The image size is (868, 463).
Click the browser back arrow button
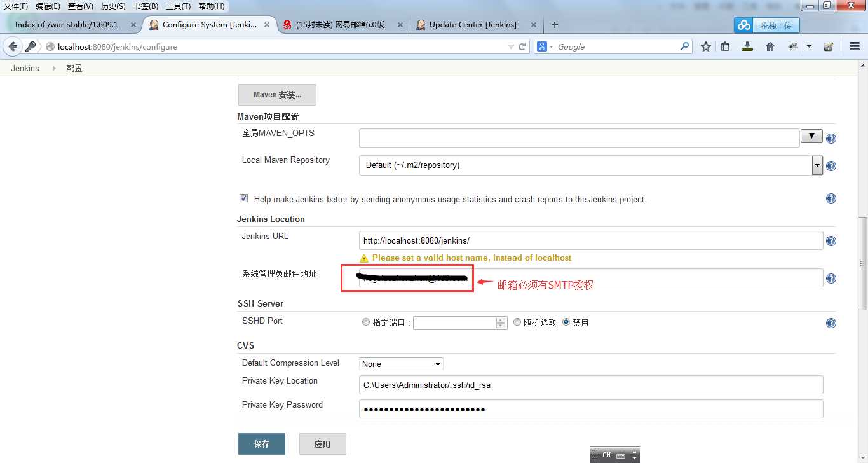[x=13, y=46]
